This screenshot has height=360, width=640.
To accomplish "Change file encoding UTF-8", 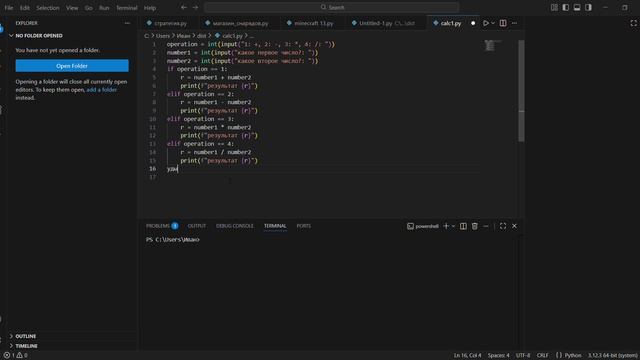I will (522, 356).
